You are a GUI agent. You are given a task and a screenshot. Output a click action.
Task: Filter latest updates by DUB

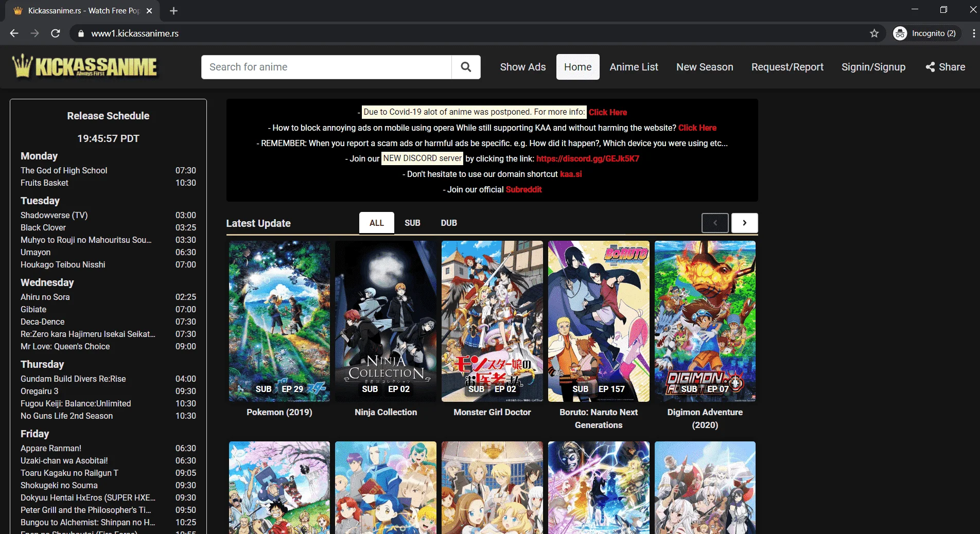(x=449, y=223)
